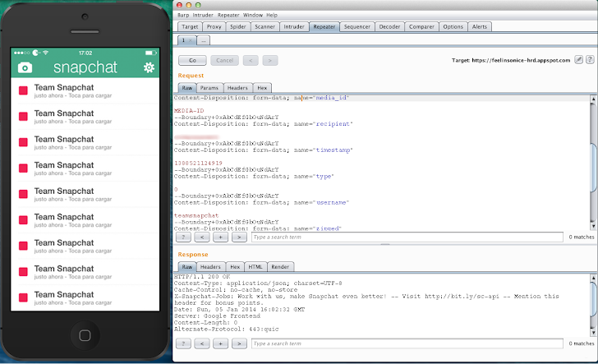Go to next request with > button

(270, 60)
